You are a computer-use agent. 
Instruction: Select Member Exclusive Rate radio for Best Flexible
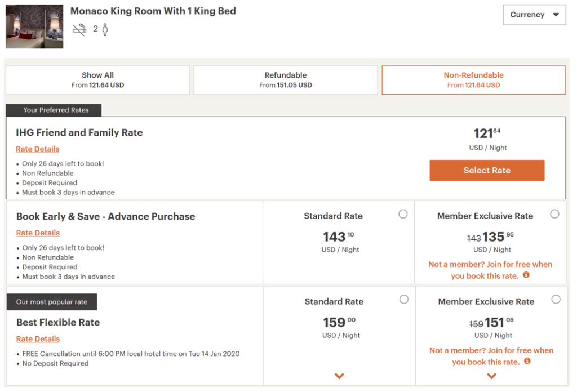pos(554,300)
